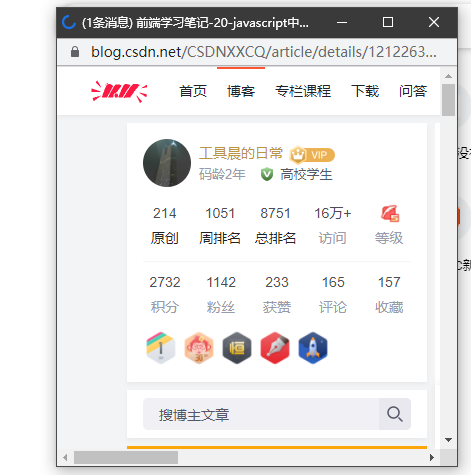Click the monkey 30 badge
Viewport: 471px width, 475px height.
coord(199,348)
